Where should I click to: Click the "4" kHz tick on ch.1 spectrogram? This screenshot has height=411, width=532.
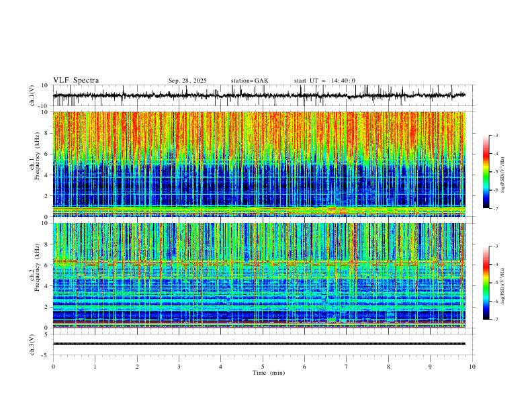pyautogui.click(x=47, y=175)
